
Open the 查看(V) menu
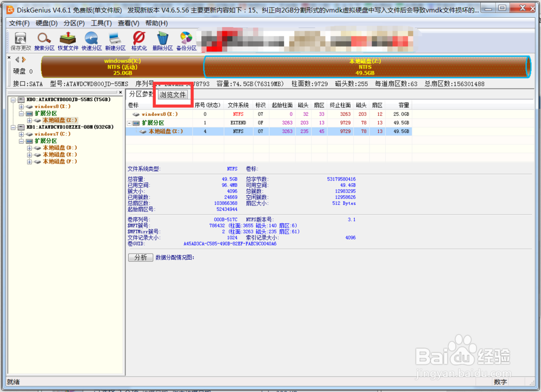tap(128, 23)
